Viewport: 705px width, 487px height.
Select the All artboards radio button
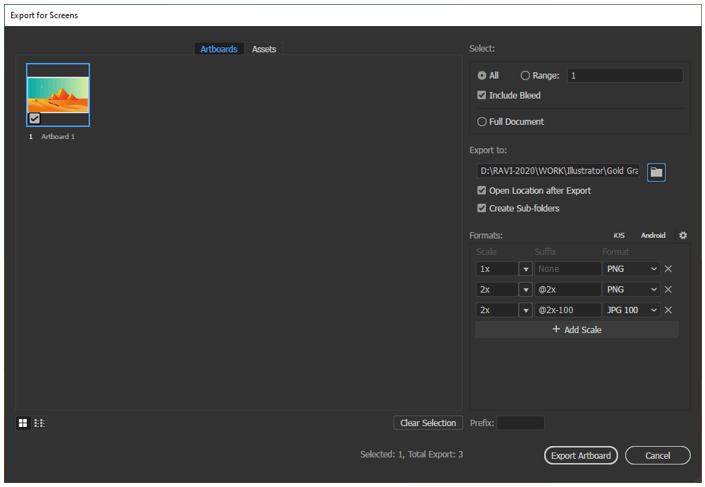click(482, 76)
